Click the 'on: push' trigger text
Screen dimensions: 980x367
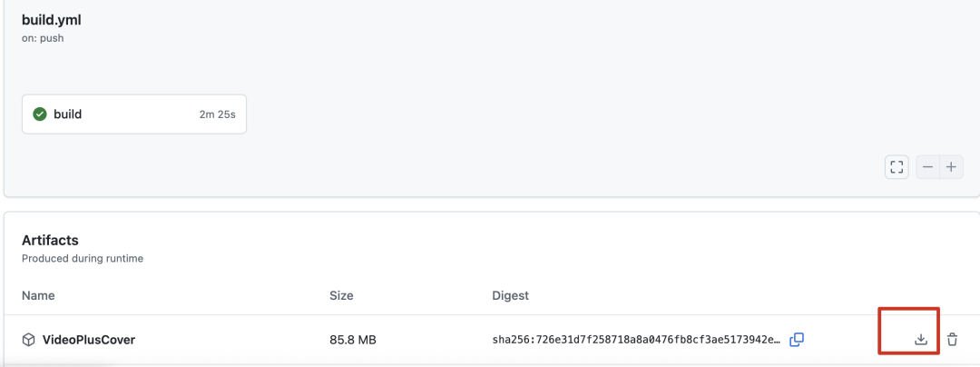[44, 38]
